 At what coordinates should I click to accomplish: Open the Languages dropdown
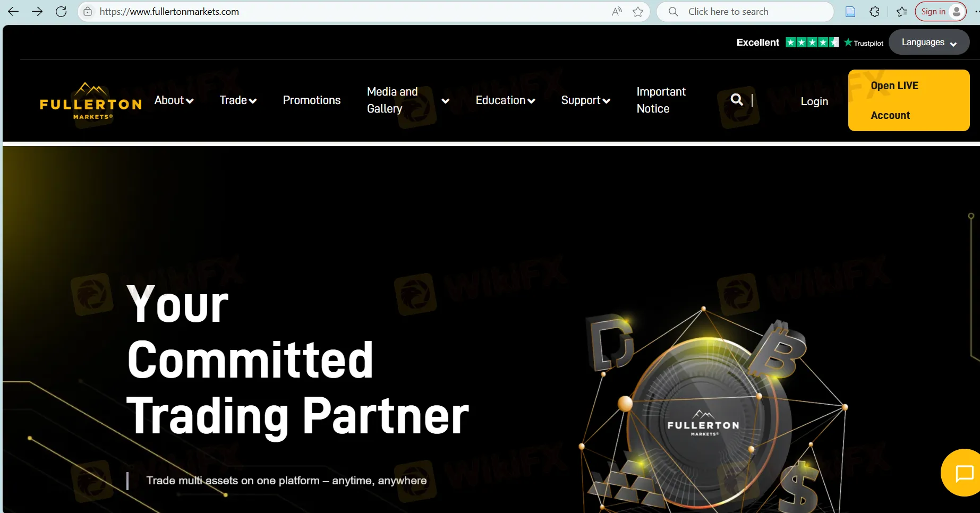(929, 42)
